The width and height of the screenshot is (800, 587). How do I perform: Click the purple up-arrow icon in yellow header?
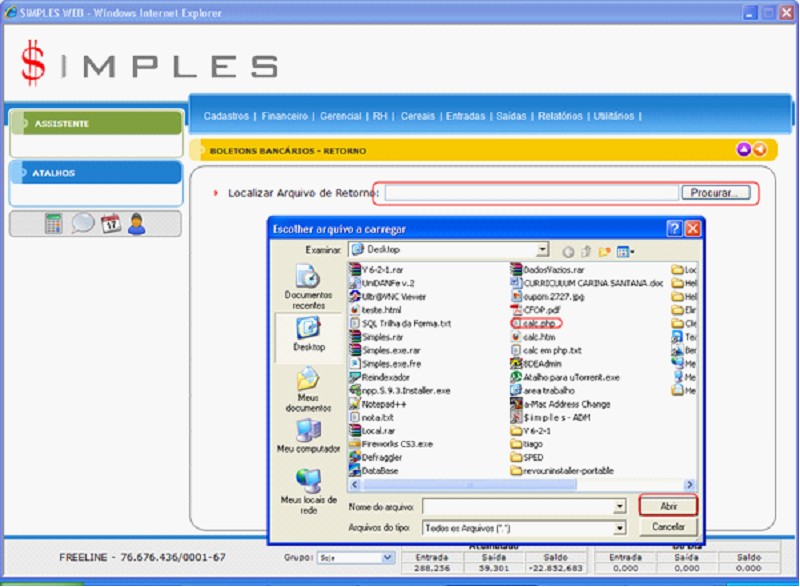pyautogui.click(x=744, y=149)
